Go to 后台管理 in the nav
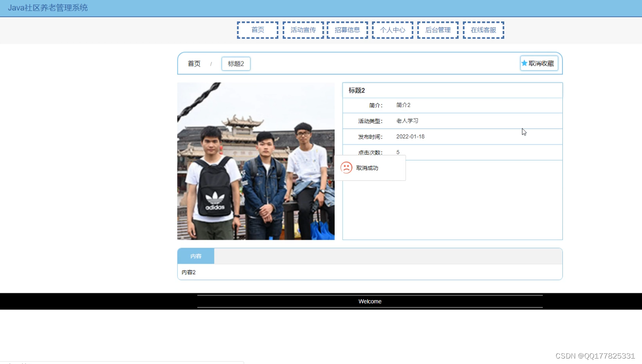 point(438,30)
